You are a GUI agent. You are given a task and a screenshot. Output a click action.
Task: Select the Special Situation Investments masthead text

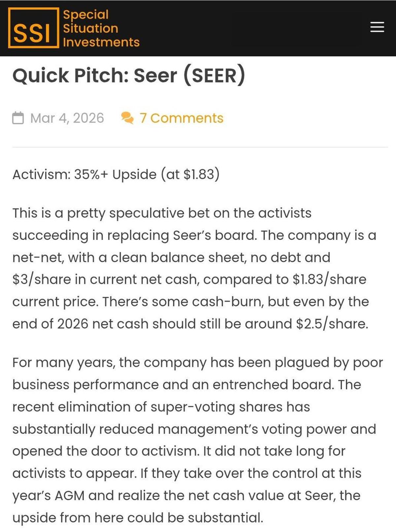(101, 28)
